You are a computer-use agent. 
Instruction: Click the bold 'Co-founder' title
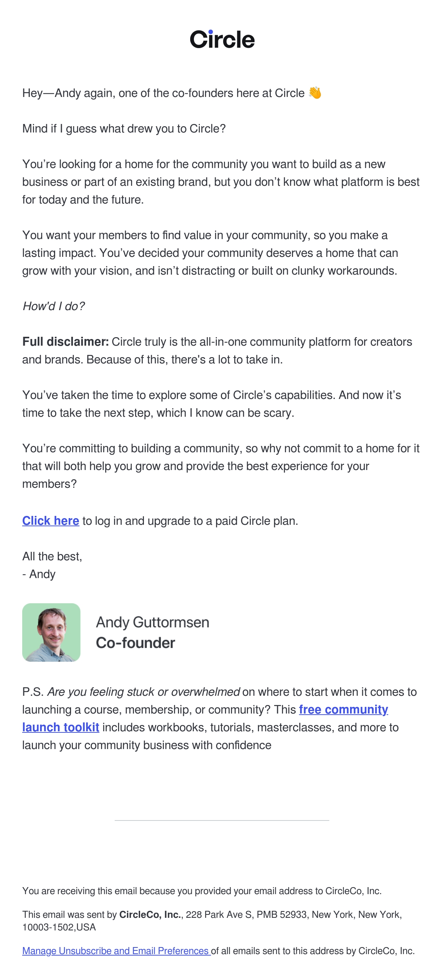(135, 643)
